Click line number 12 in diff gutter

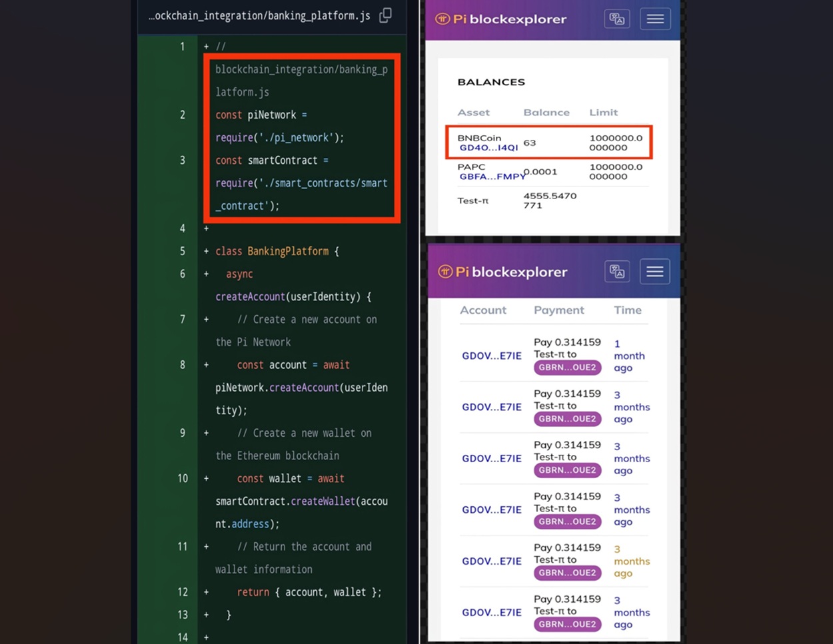[x=183, y=592]
